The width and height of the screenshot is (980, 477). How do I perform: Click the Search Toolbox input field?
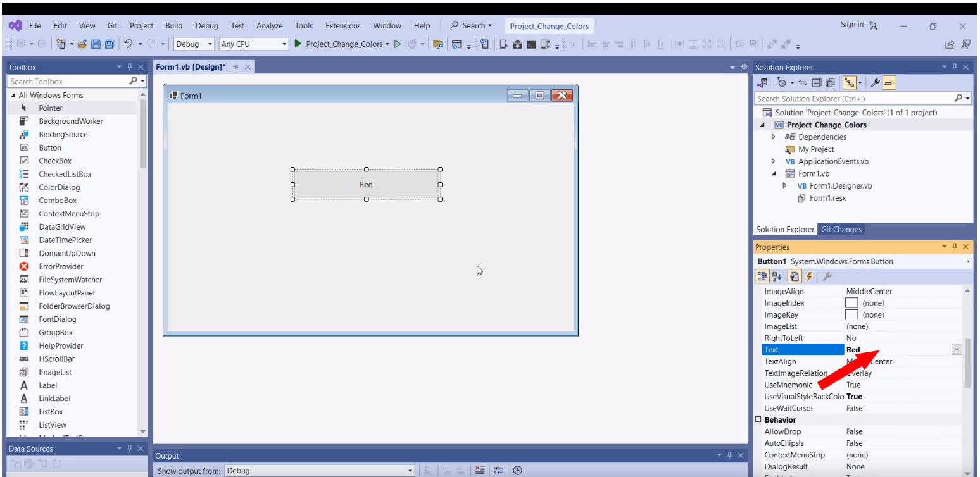point(68,82)
